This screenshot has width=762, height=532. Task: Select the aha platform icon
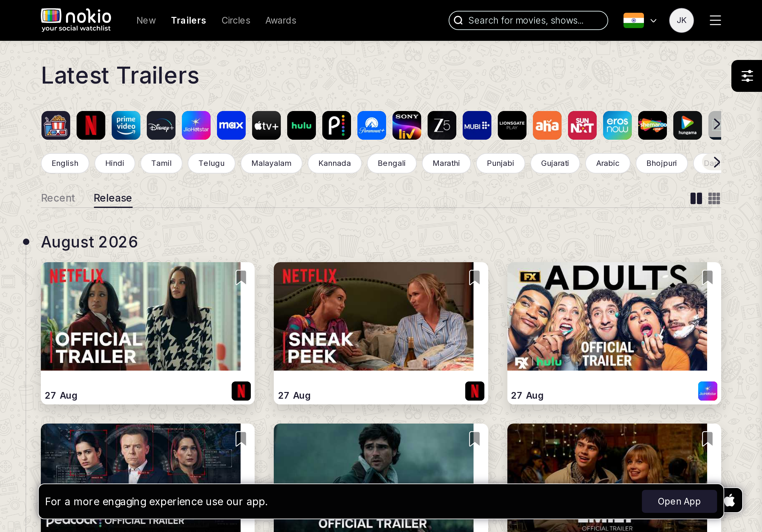pos(547,125)
